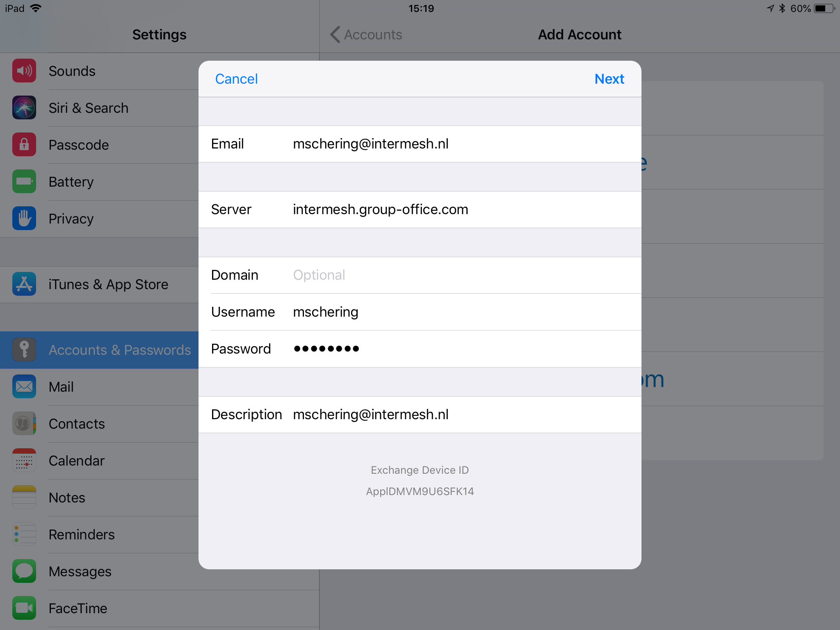This screenshot has width=840, height=630.
Task: Tap the Siri & Search icon
Action: pos(24,108)
